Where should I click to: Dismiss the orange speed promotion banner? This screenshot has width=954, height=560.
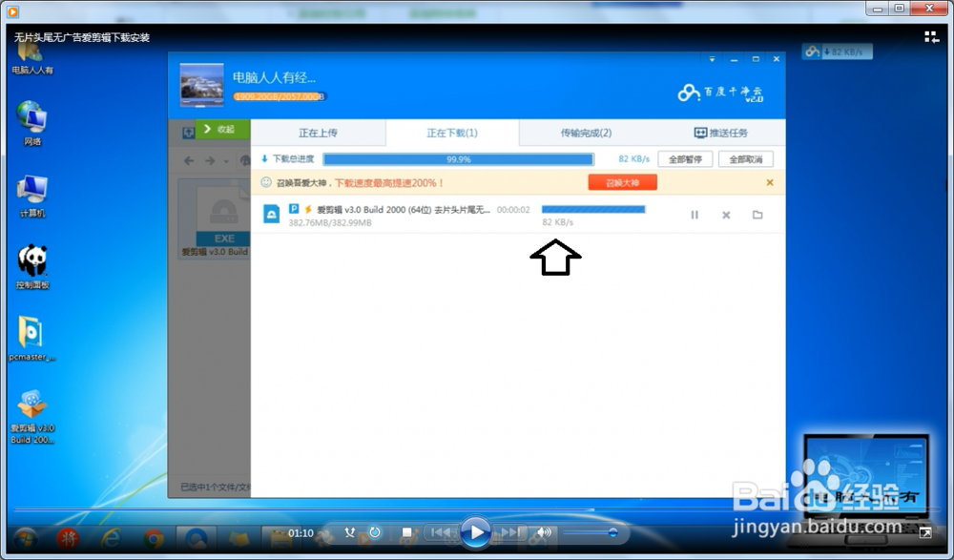point(770,182)
